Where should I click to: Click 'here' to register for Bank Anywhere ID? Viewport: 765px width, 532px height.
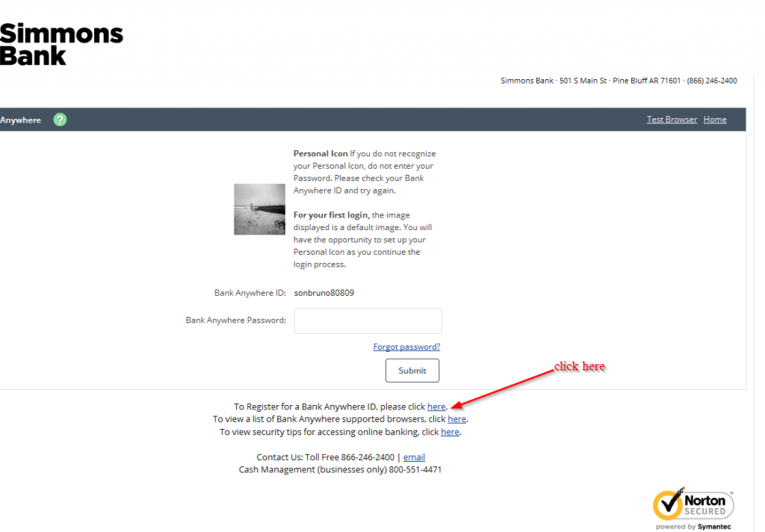point(436,406)
